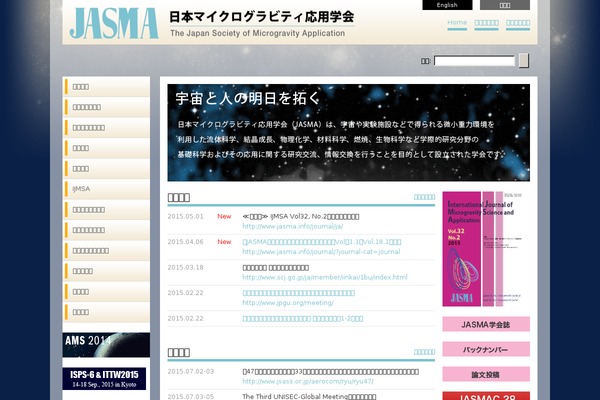Open the JASMA Vol.1.1 to Vol.18.1 headline link

point(322,242)
